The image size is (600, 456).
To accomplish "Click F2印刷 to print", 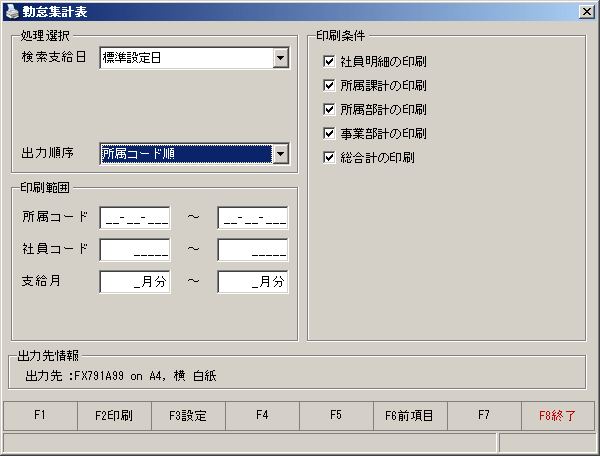I will [114, 415].
